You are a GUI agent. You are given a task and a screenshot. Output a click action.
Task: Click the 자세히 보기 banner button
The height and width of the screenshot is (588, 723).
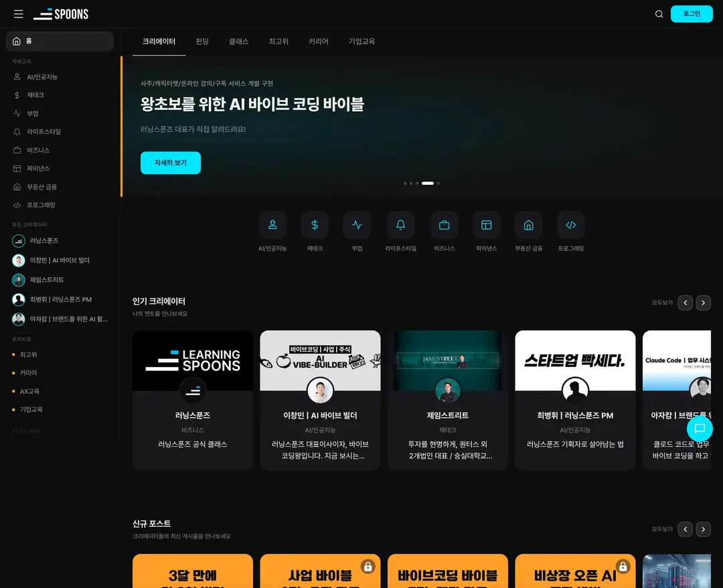[x=171, y=163]
